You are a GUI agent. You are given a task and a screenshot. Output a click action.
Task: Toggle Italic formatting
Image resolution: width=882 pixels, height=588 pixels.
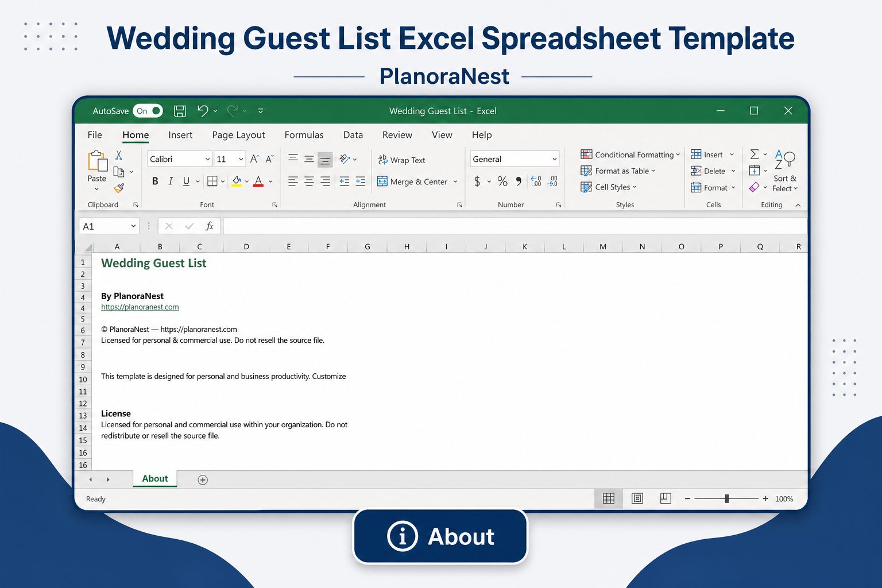pos(171,181)
